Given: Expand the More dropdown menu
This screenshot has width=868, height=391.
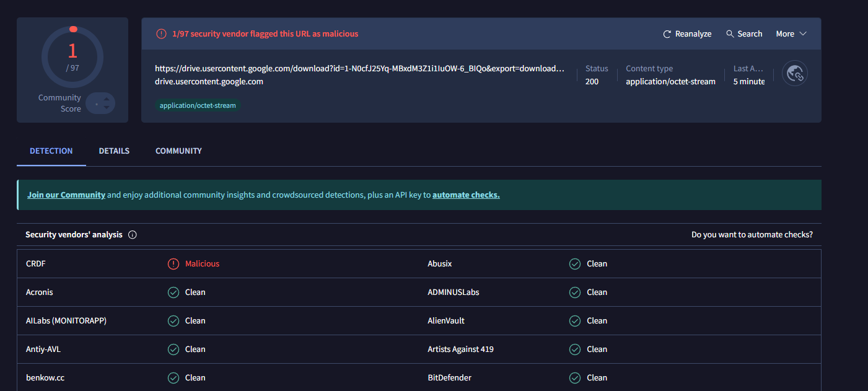Looking at the screenshot, I should tap(791, 34).
